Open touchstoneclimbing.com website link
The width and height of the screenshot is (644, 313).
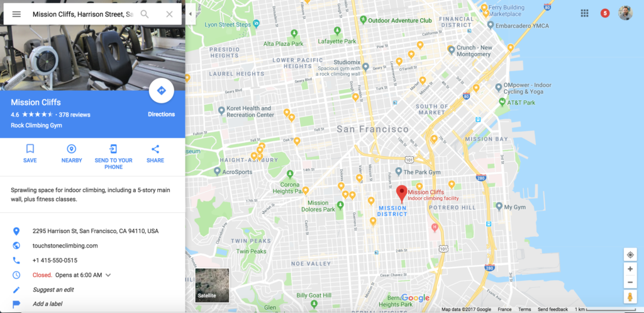coord(65,246)
